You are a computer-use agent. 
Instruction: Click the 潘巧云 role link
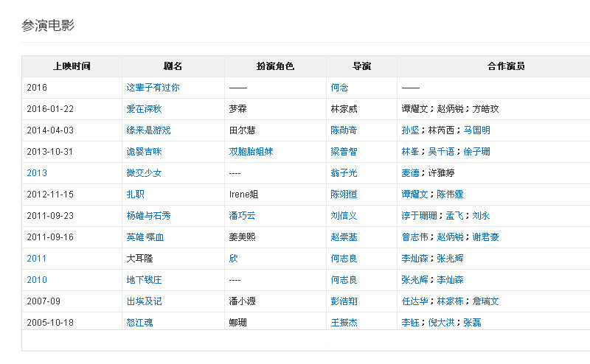tap(243, 216)
